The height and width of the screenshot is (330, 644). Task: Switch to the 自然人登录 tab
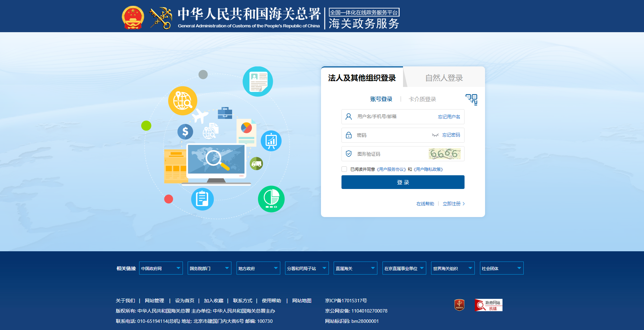click(x=444, y=78)
